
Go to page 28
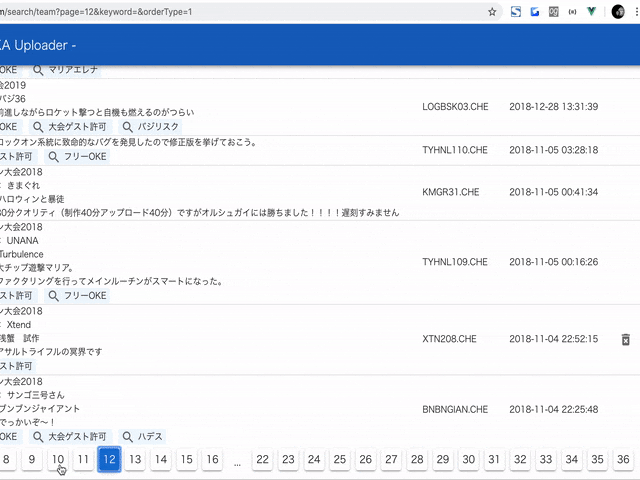(417, 460)
